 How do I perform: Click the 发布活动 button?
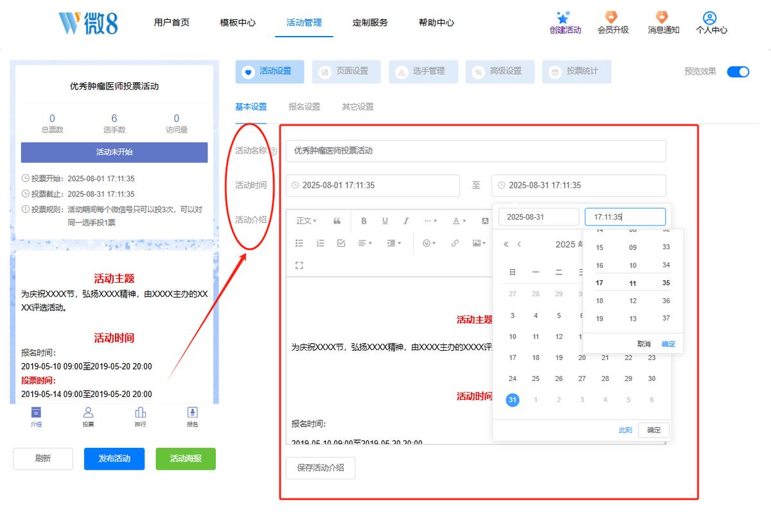(x=114, y=459)
